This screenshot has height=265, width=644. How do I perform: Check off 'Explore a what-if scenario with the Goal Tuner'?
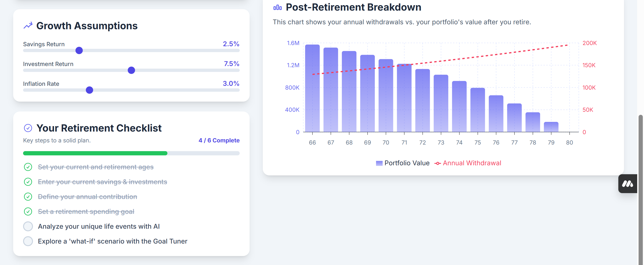coord(28,241)
